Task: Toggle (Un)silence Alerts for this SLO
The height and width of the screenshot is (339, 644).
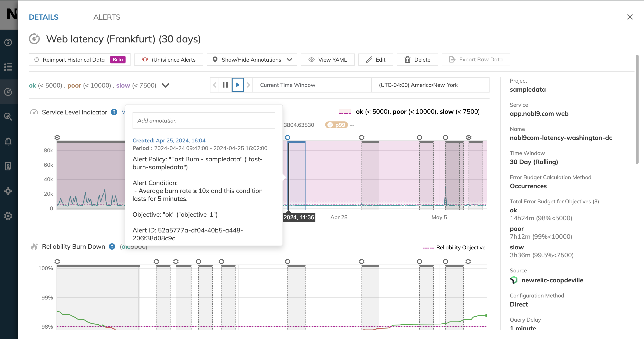Action: 168,59
